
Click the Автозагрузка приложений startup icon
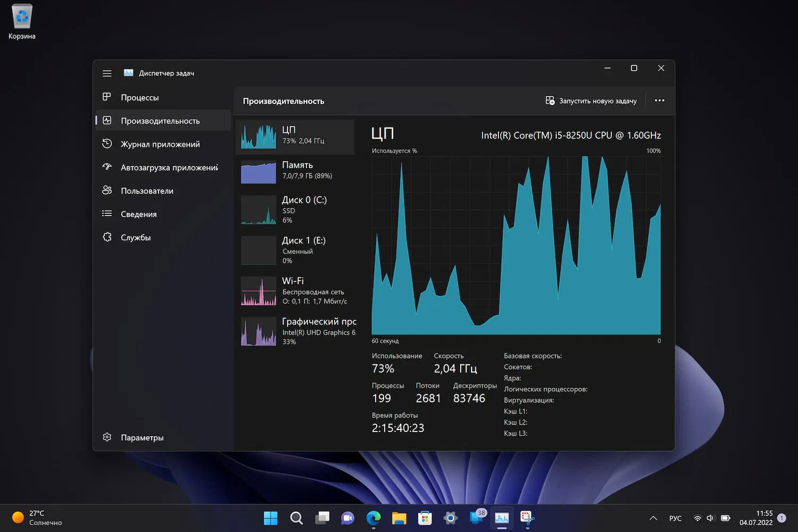(107, 167)
